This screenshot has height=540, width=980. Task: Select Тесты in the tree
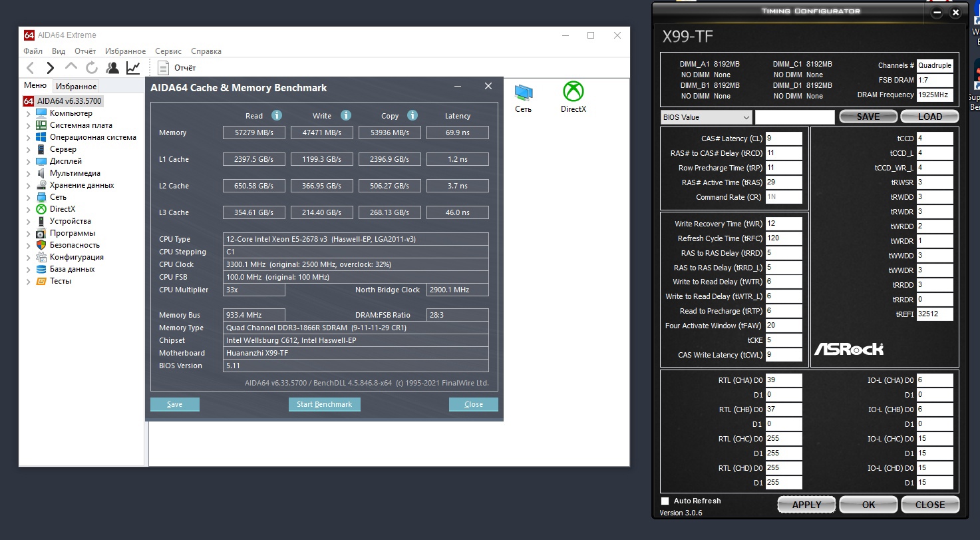click(60, 281)
